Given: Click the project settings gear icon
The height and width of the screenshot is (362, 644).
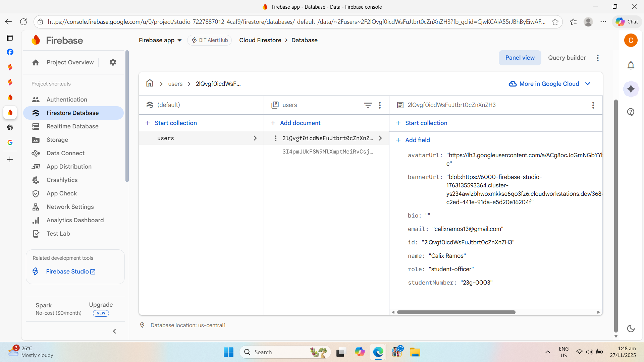Looking at the screenshot, I should (x=113, y=62).
